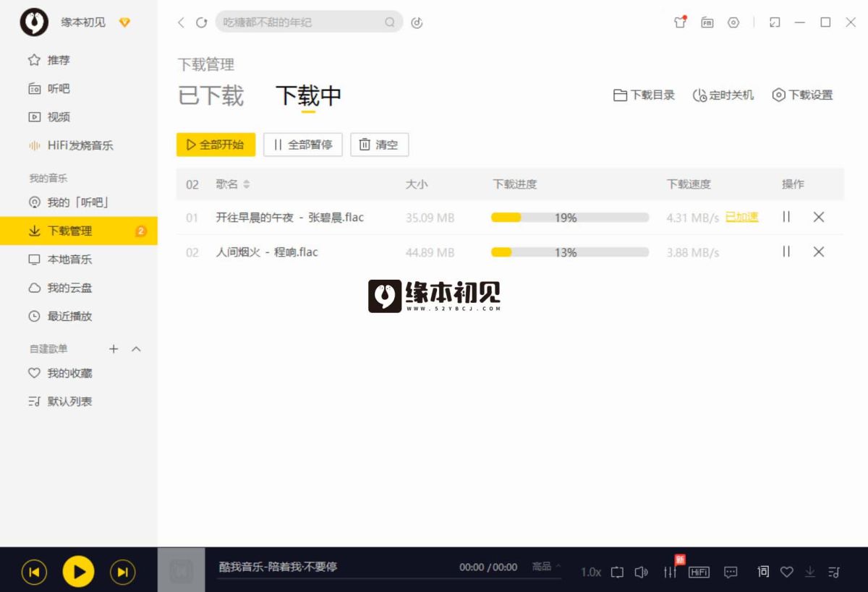Play previous track

click(34, 572)
